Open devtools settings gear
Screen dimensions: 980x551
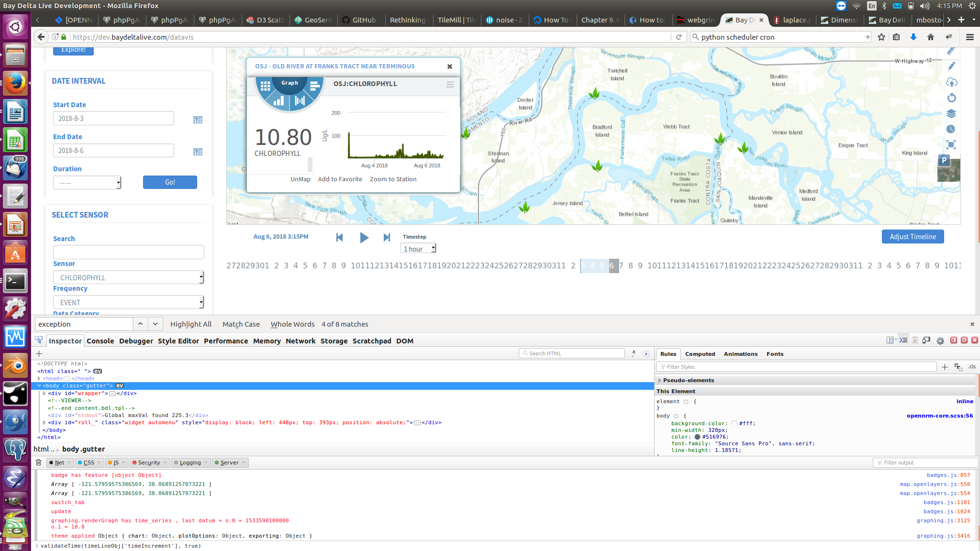(940, 341)
